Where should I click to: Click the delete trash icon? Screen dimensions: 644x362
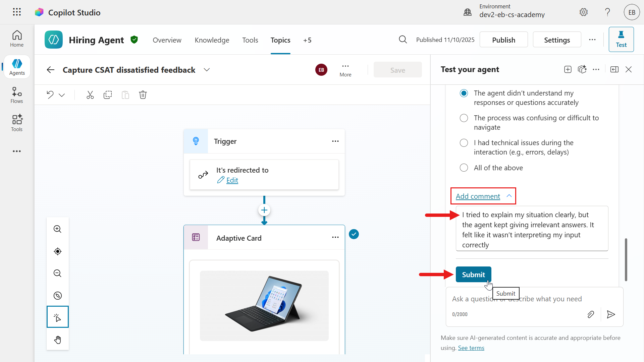143,95
